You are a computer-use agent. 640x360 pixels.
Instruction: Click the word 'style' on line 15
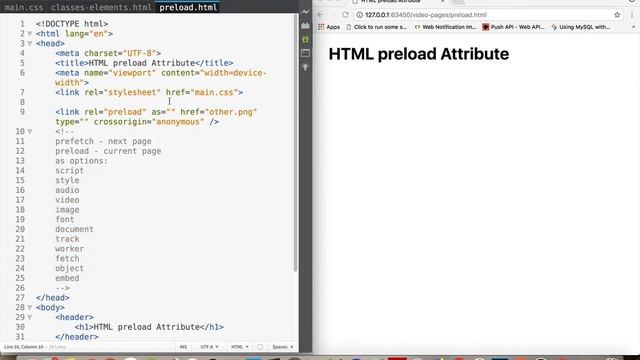pyautogui.click(x=67, y=180)
